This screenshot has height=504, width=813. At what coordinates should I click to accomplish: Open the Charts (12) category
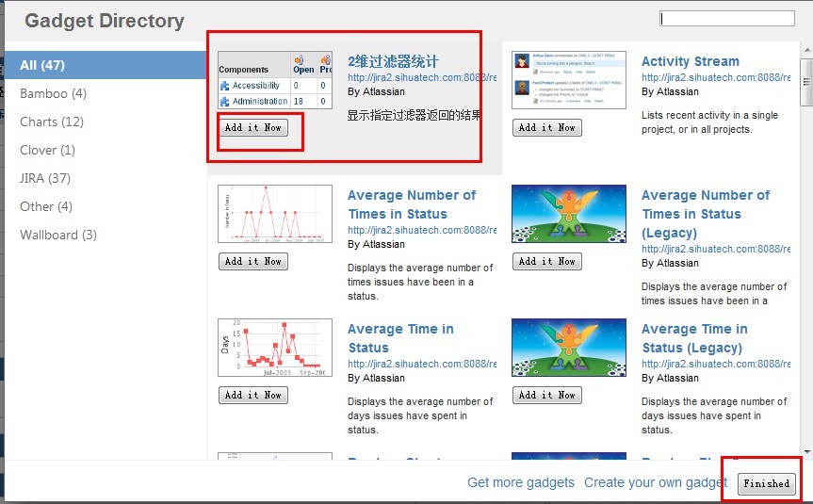point(51,122)
